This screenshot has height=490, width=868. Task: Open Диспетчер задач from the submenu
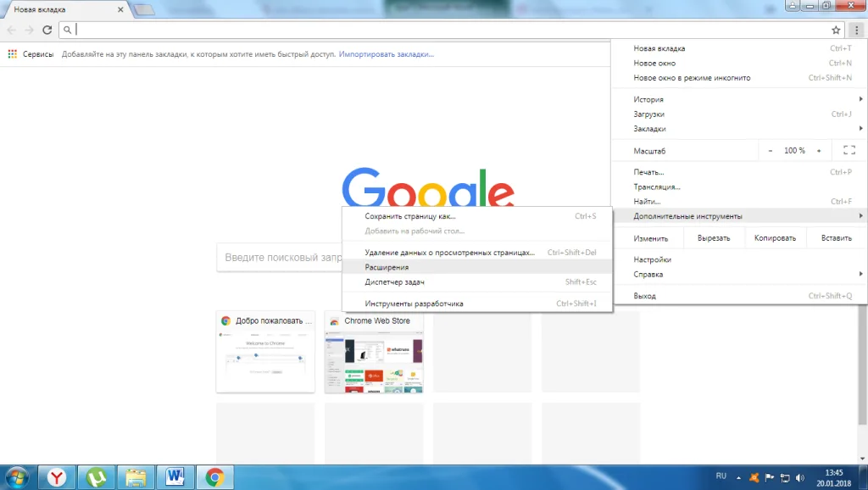pyautogui.click(x=477, y=281)
